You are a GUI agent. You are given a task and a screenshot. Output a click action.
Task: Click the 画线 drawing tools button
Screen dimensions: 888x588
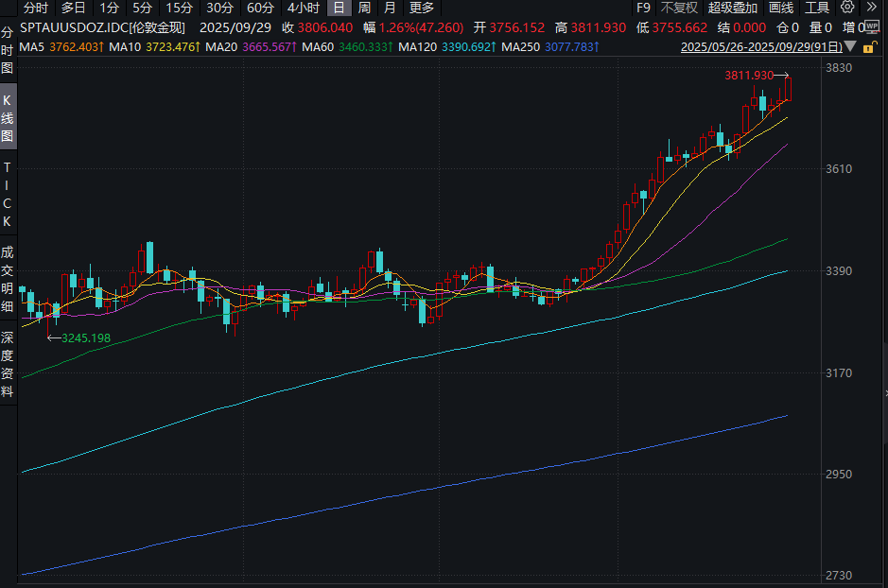(x=781, y=8)
